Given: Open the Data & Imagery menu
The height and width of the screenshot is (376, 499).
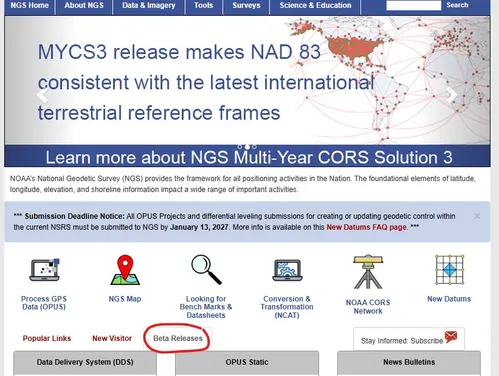Looking at the screenshot, I should [x=149, y=6].
